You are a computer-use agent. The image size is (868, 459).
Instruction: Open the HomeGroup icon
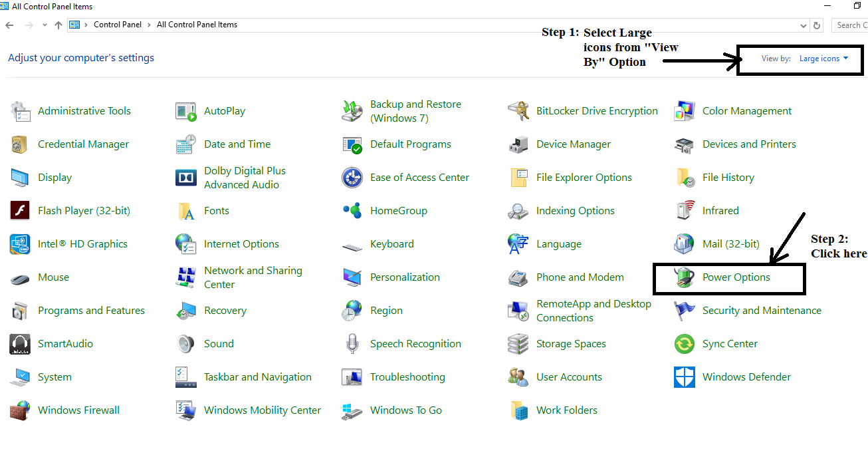352,211
